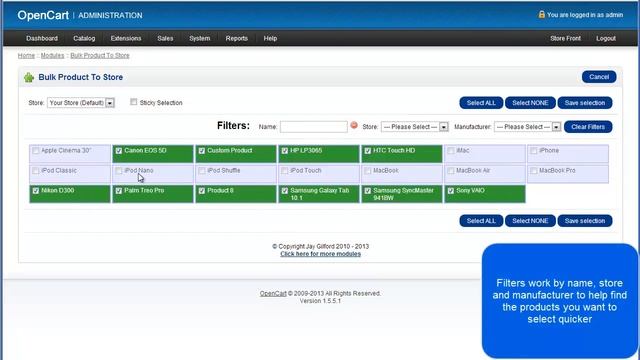Screen dimensions: 640x360
Task: Open the Reports menu
Action: (237, 38)
